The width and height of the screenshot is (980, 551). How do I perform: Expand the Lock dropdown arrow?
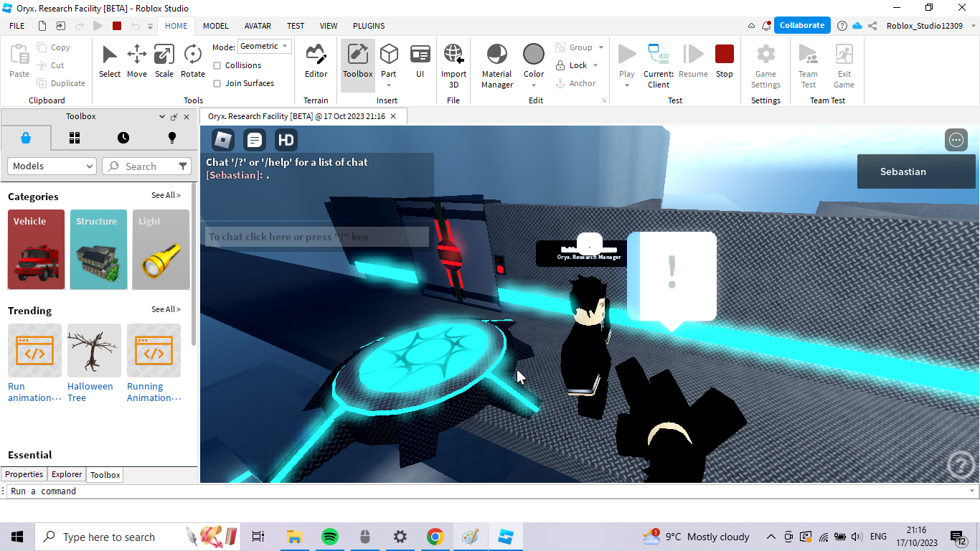click(x=595, y=65)
